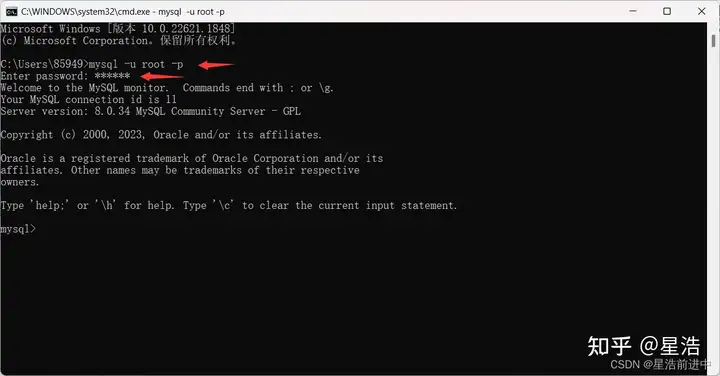Click the "mysql -u root -p" command text
The image size is (720, 376).
(x=136, y=64)
